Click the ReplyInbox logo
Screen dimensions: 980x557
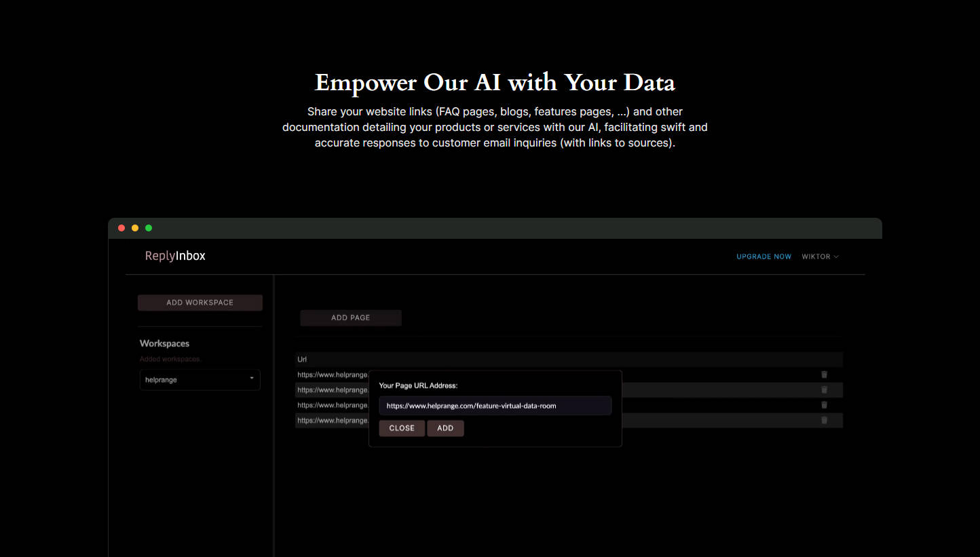(x=175, y=256)
